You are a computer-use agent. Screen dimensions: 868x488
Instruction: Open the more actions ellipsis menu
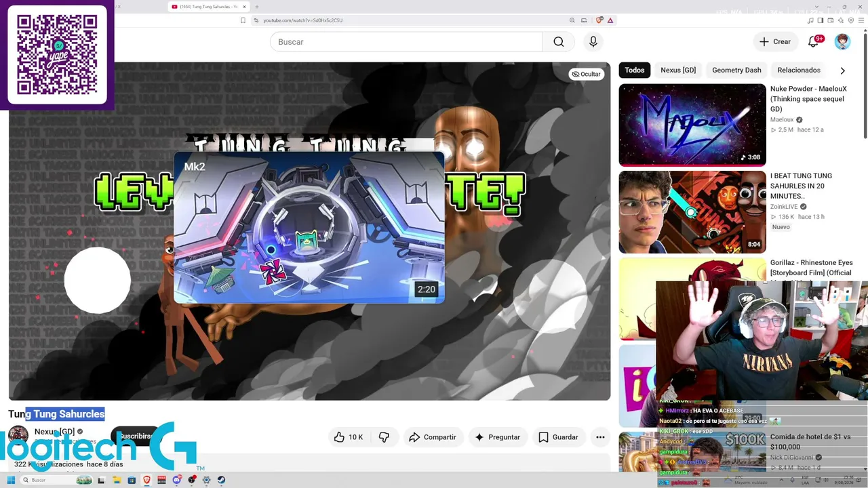[600, 437]
